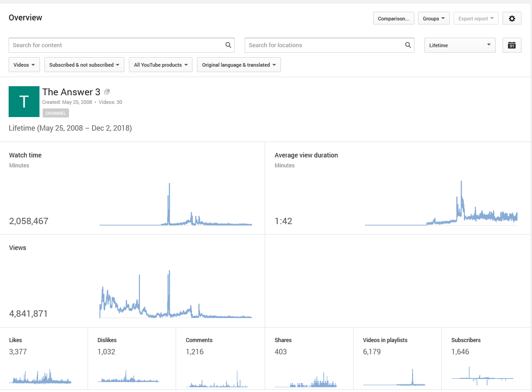Click the green T channel avatar

pos(24,101)
